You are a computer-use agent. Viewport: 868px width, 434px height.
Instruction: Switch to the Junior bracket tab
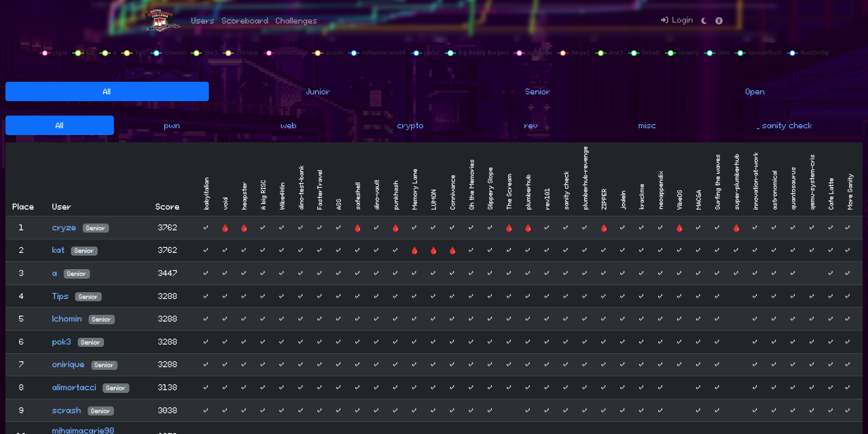(318, 92)
